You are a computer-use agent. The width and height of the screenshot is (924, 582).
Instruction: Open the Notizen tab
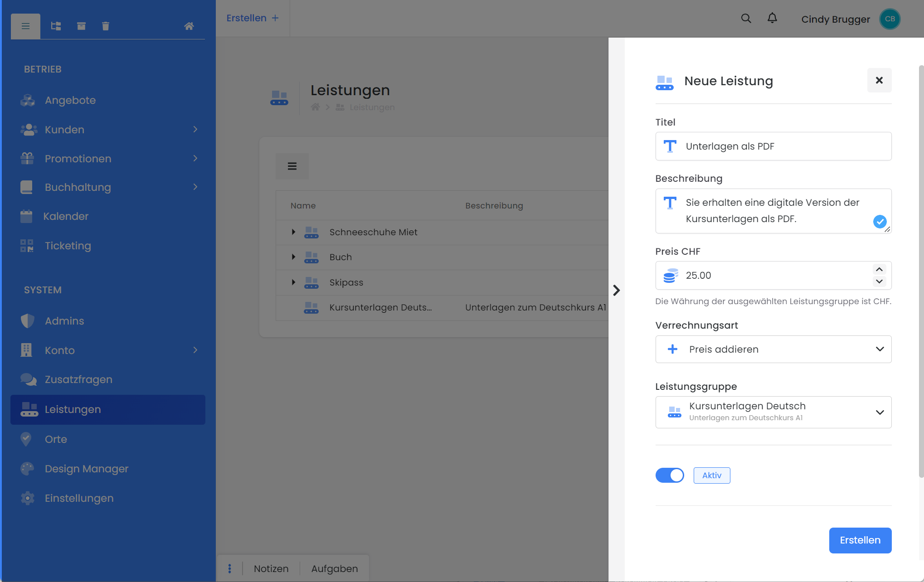[271, 568]
